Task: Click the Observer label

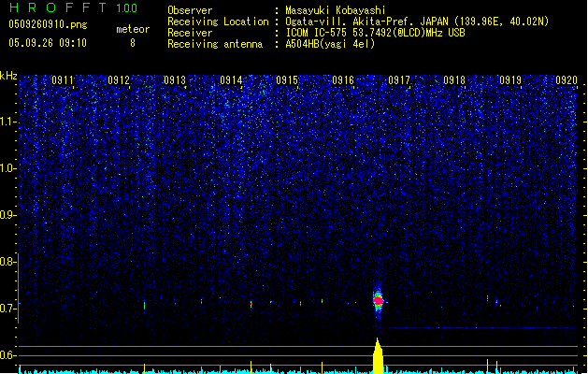Action: pyautogui.click(x=190, y=10)
